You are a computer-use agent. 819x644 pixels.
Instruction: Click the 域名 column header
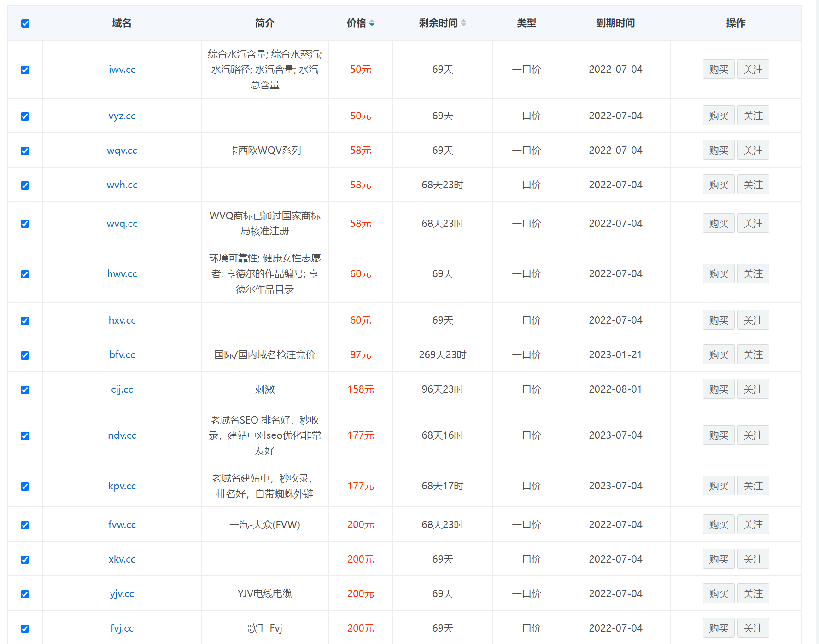(x=122, y=23)
